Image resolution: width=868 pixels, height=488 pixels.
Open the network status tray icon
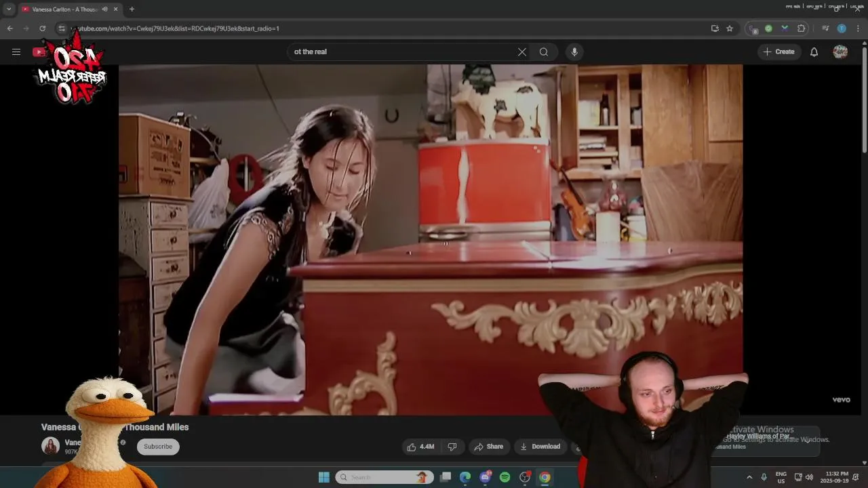coord(798,477)
